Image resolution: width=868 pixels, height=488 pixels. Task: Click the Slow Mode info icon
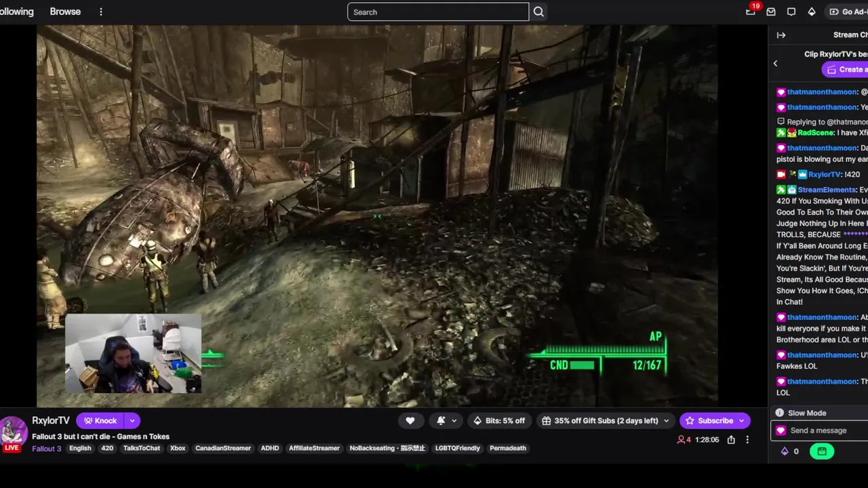point(780,413)
